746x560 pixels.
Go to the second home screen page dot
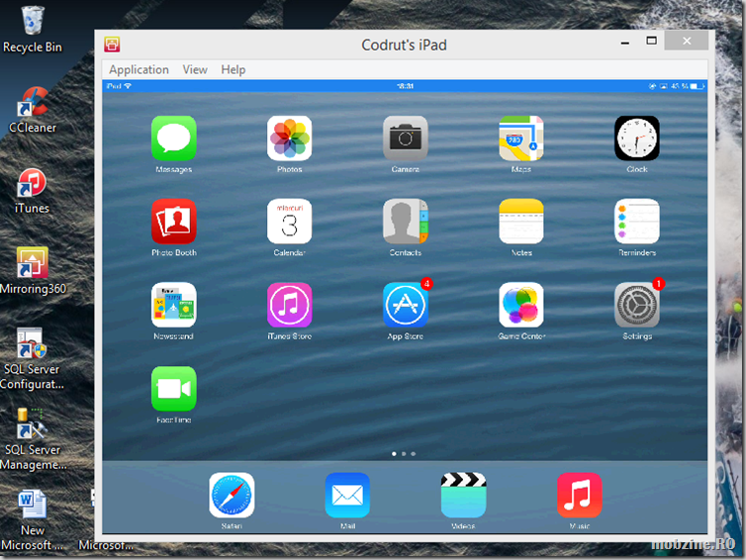[404, 454]
